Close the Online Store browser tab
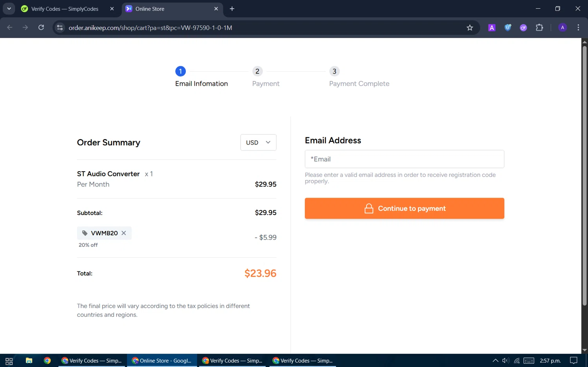Viewport: 588px width, 367px height. pos(216,9)
